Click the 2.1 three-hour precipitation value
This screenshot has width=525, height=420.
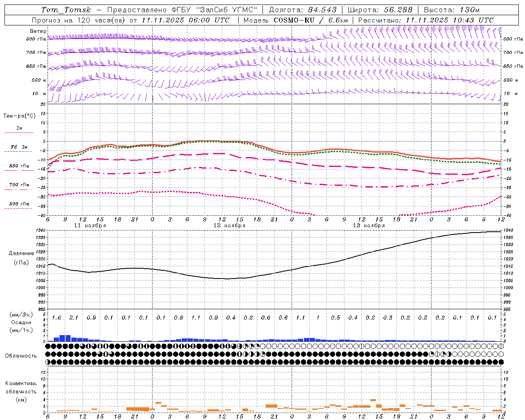point(73,318)
